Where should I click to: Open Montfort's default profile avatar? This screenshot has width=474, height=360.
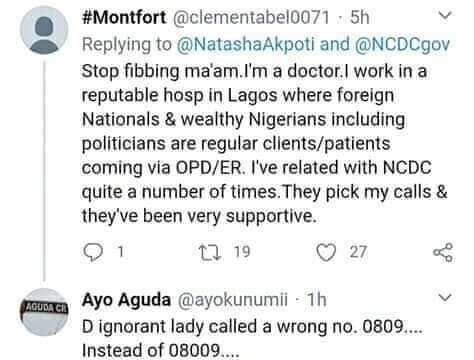click(44, 30)
